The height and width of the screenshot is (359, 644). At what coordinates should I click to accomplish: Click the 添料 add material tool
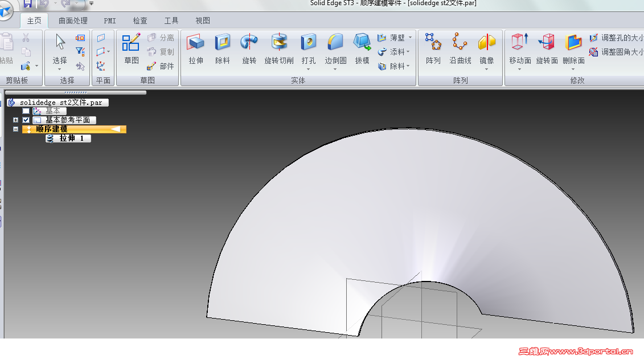[391, 52]
